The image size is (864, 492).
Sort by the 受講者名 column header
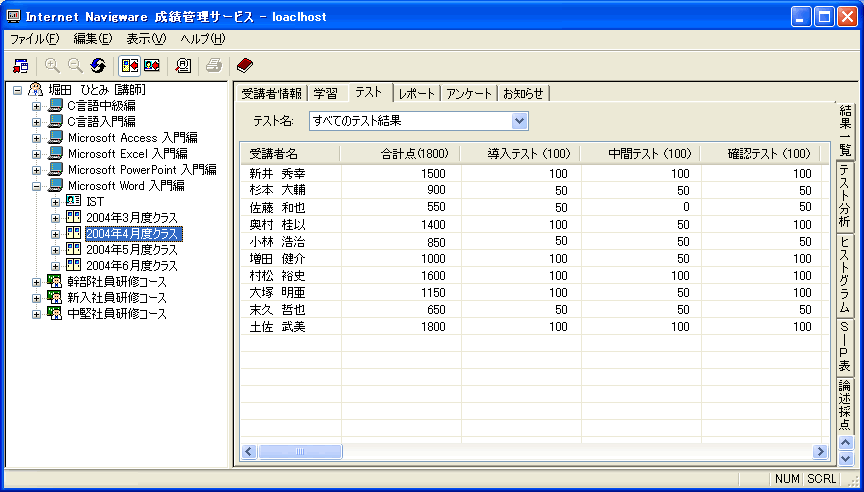tap(290, 154)
